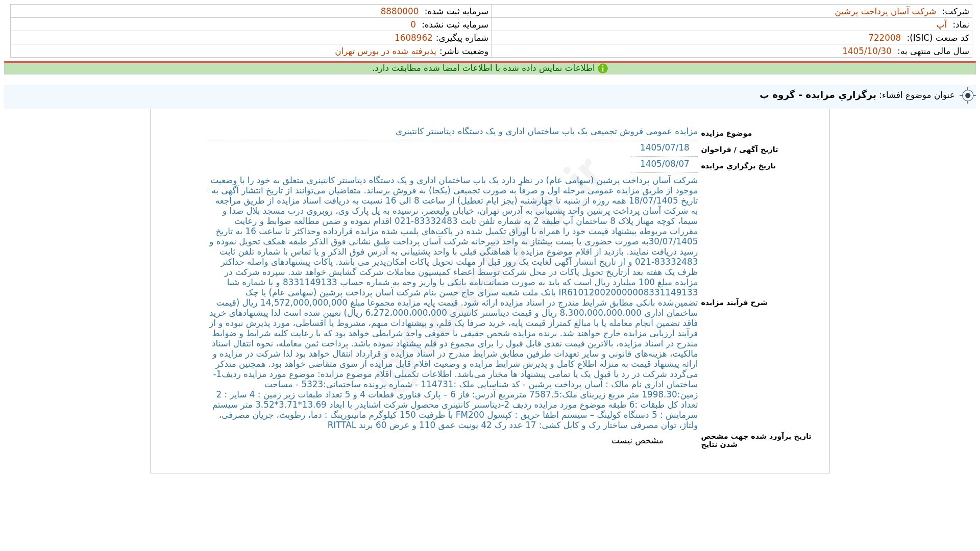The height and width of the screenshot is (551, 980).
Task: Click the base price amount 14,572,000,000,000
Action: pyautogui.click(x=305, y=303)
